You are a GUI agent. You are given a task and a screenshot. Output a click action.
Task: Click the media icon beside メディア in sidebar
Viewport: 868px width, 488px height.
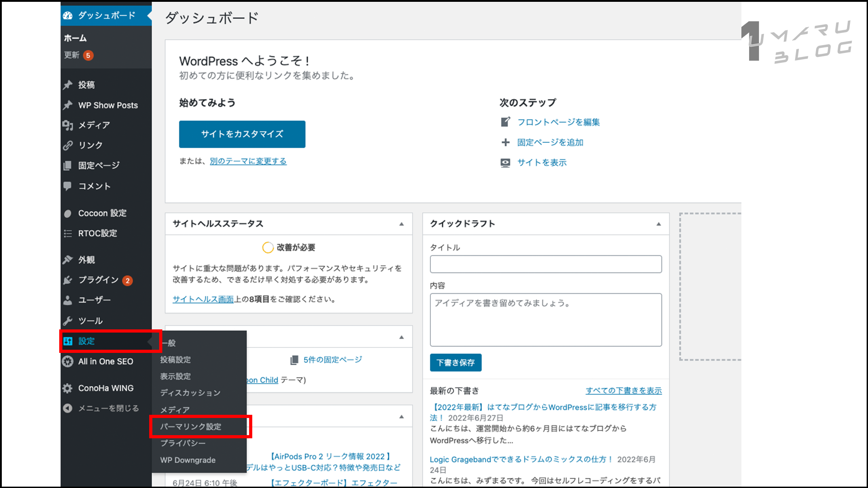(x=68, y=125)
